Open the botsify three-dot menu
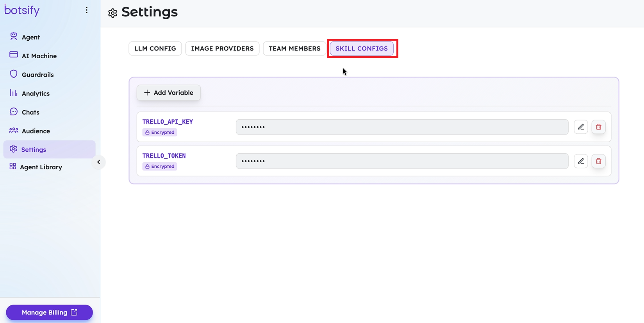This screenshot has width=644, height=323. click(87, 10)
